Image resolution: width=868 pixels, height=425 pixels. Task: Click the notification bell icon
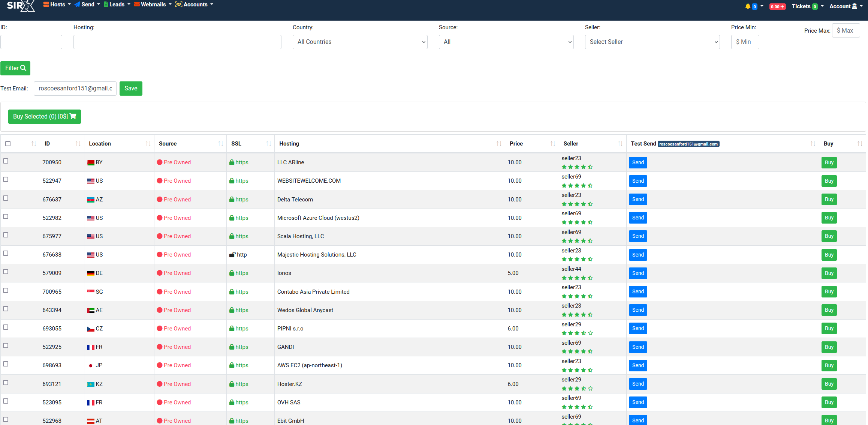748,6
